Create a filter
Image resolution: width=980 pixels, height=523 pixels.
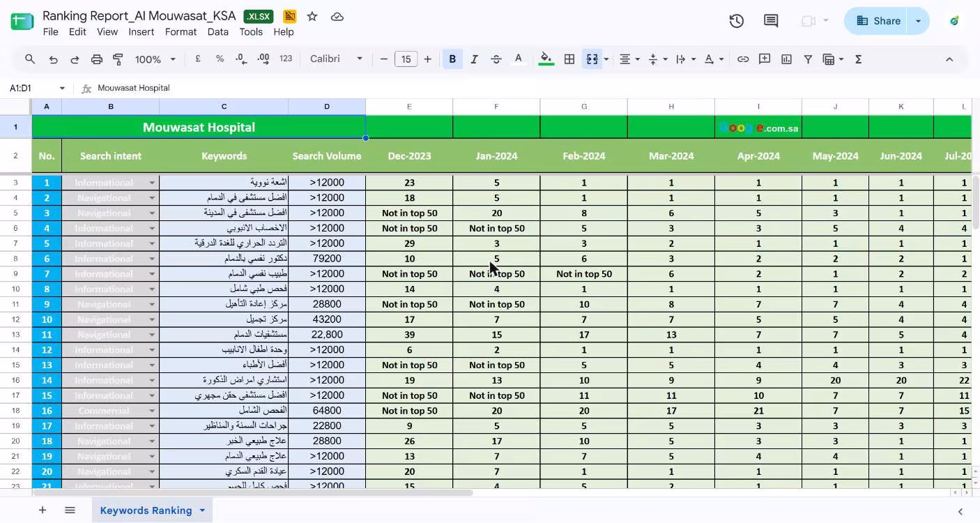coord(808,59)
